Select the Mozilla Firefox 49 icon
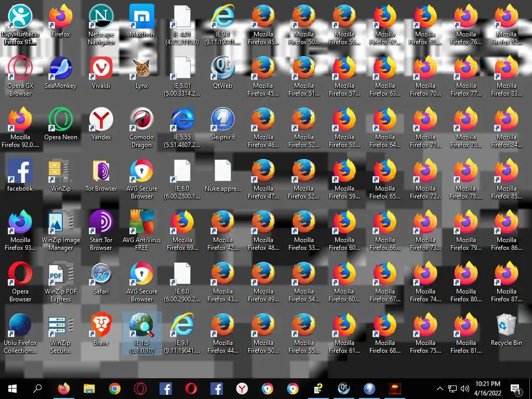Screen dimensions: 532x399 pos(263,282)
